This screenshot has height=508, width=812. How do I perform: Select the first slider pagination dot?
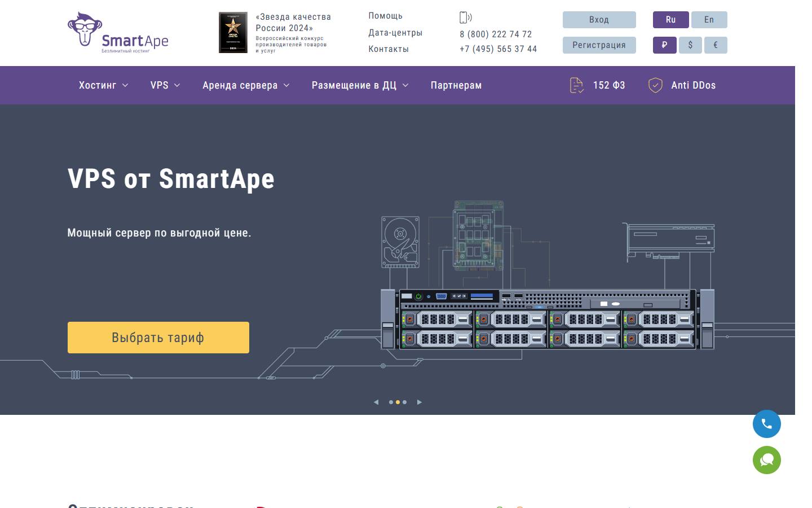coord(391,402)
